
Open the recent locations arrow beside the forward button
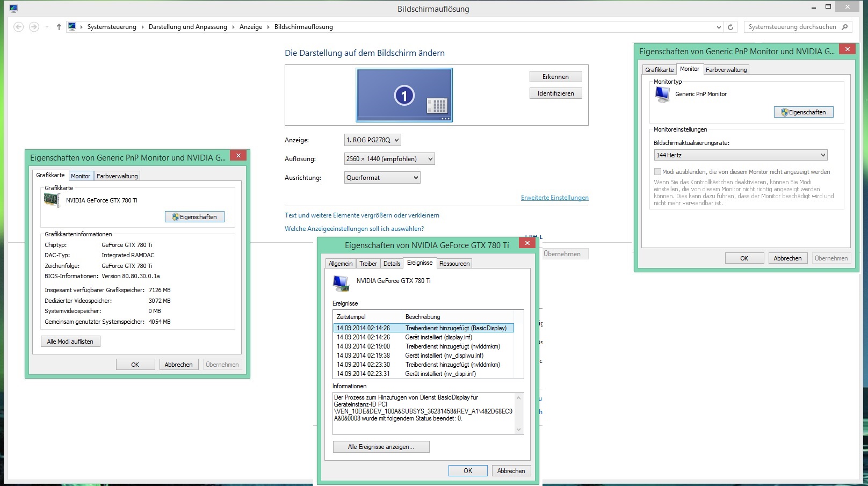tap(47, 27)
